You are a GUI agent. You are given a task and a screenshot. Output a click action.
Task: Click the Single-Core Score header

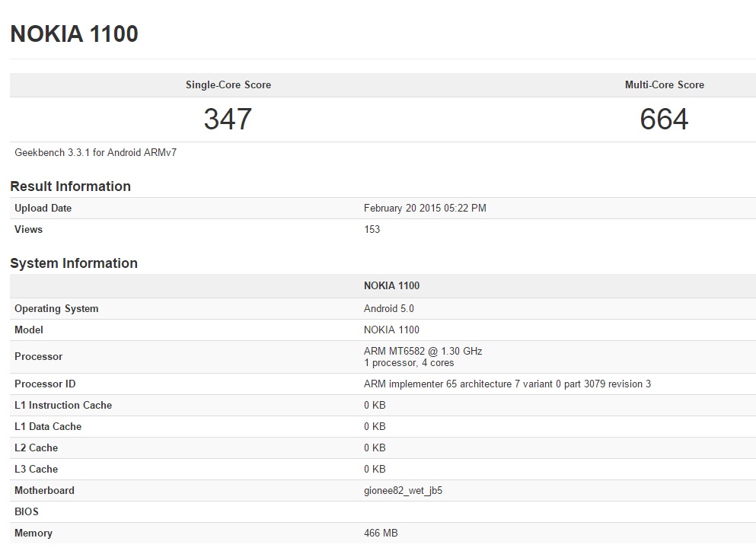[x=228, y=84]
